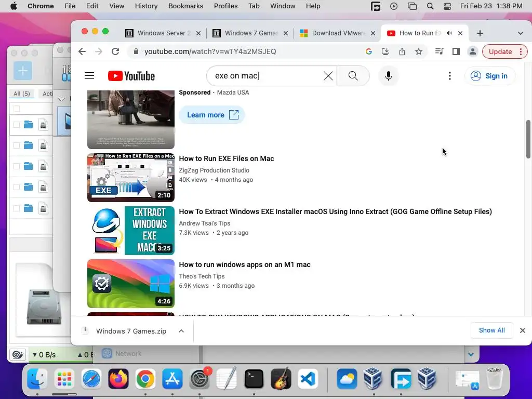
Task: Go back in Chrome
Action: [x=82, y=51]
